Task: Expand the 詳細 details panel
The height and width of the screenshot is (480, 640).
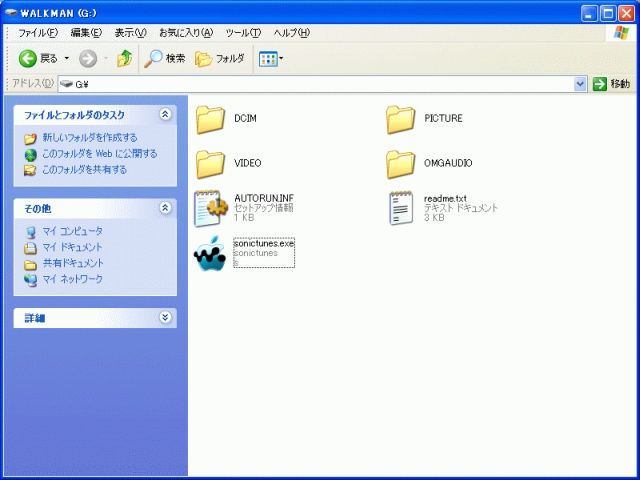Action: pyautogui.click(x=165, y=317)
